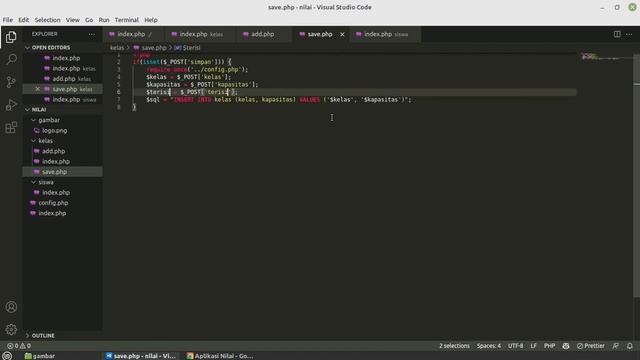The image size is (640, 360).
Task: Open index.php under siswa folder
Action: click(56, 193)
